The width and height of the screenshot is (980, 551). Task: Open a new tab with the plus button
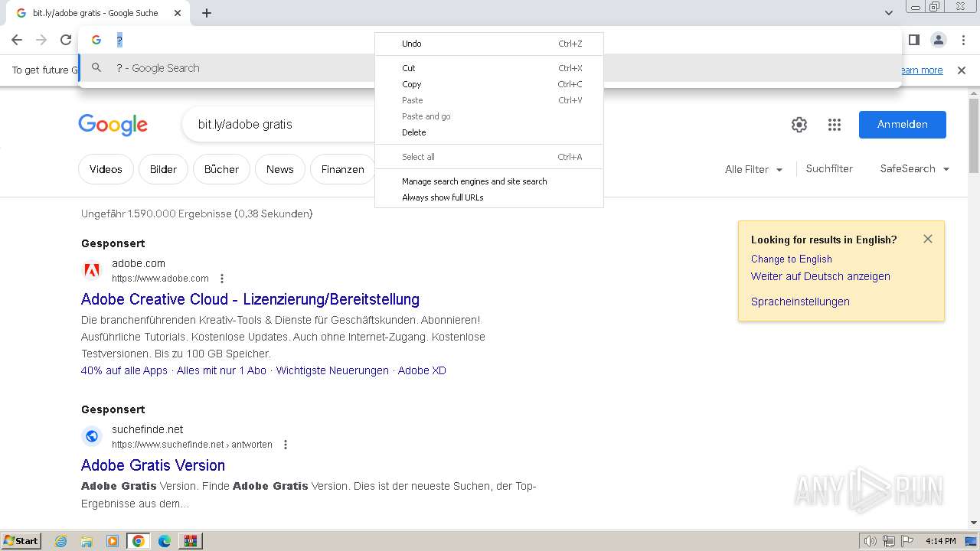(x=207, y=13)
